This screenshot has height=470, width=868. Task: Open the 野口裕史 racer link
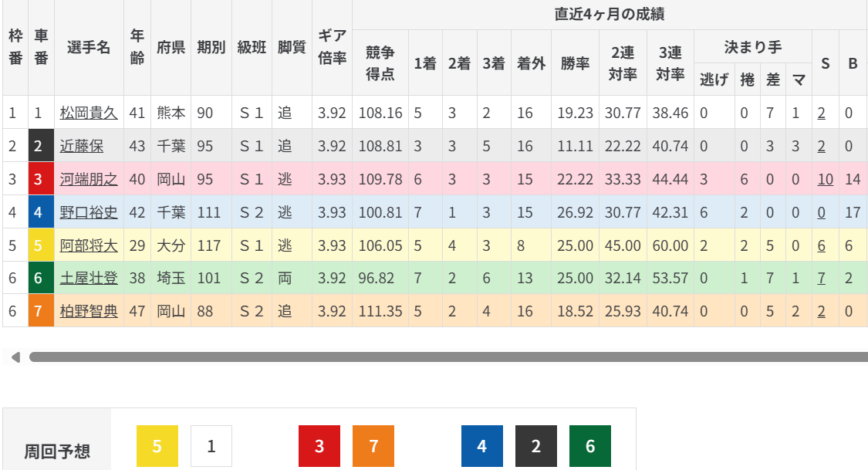(x=89, y=213)
